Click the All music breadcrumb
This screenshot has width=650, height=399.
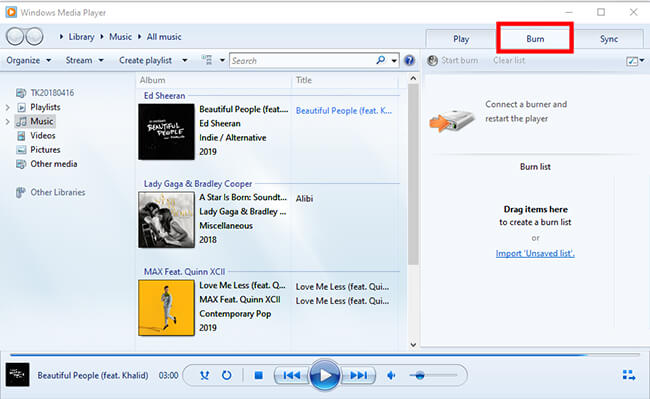pyautogui.click(x=164, y=37)
